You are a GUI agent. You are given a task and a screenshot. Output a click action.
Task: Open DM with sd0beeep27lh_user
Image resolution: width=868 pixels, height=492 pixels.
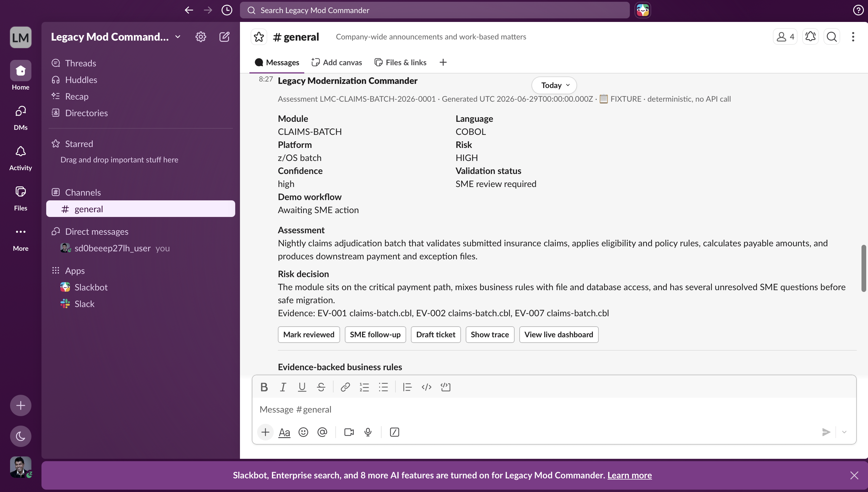[x=141, y=248]
